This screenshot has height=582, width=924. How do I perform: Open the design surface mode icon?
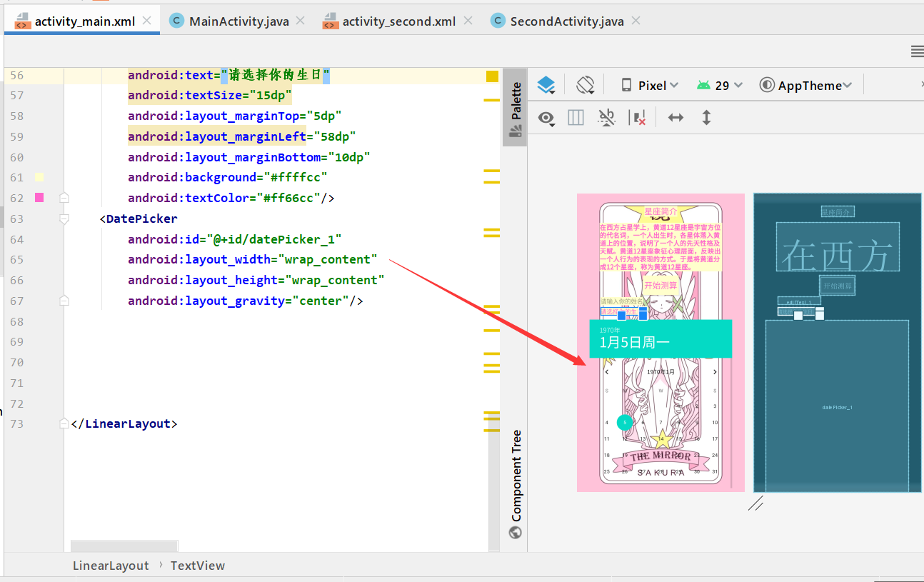546,84
